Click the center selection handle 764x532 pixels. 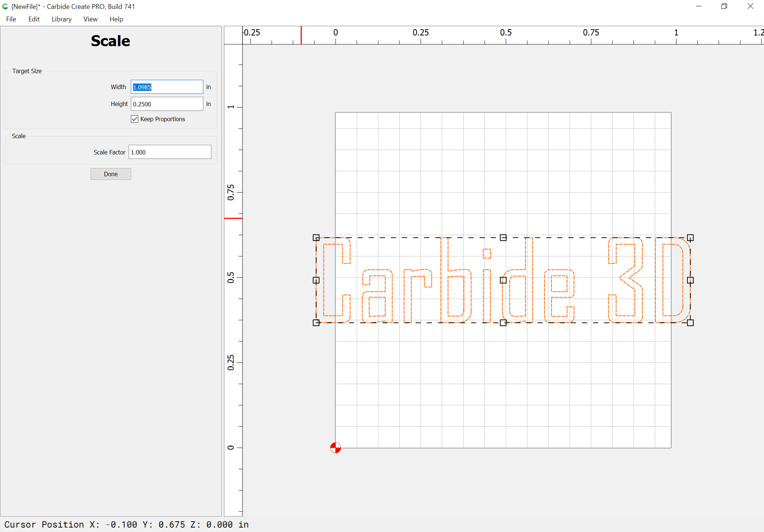[503, 280]
